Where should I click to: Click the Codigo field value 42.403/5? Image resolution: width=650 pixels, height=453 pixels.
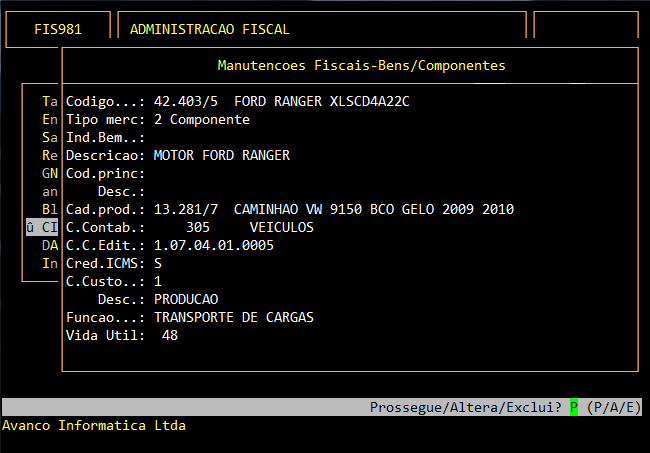186,102
